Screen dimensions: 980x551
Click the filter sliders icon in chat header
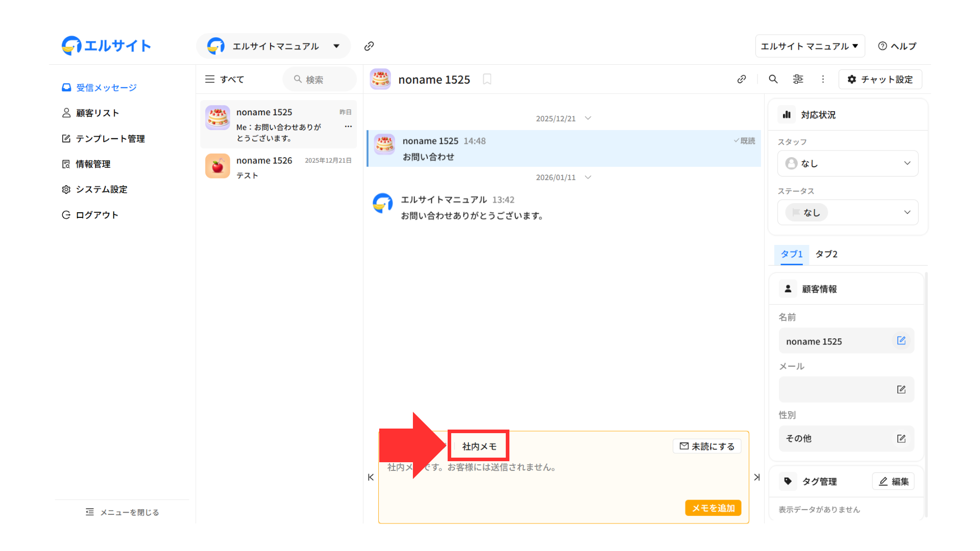click(798, 79)
